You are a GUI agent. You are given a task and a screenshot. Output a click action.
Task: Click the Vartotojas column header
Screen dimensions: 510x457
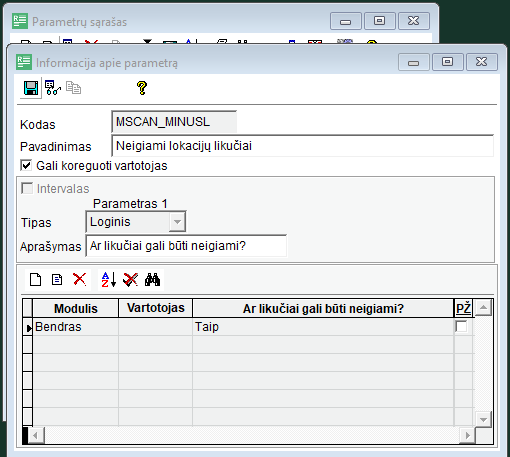click(x=156, y=308)
